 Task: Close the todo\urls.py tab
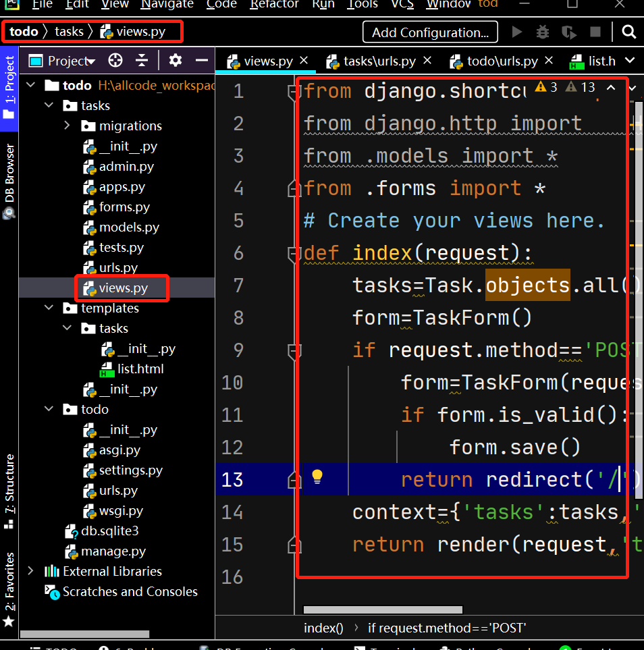coord(549,61)
